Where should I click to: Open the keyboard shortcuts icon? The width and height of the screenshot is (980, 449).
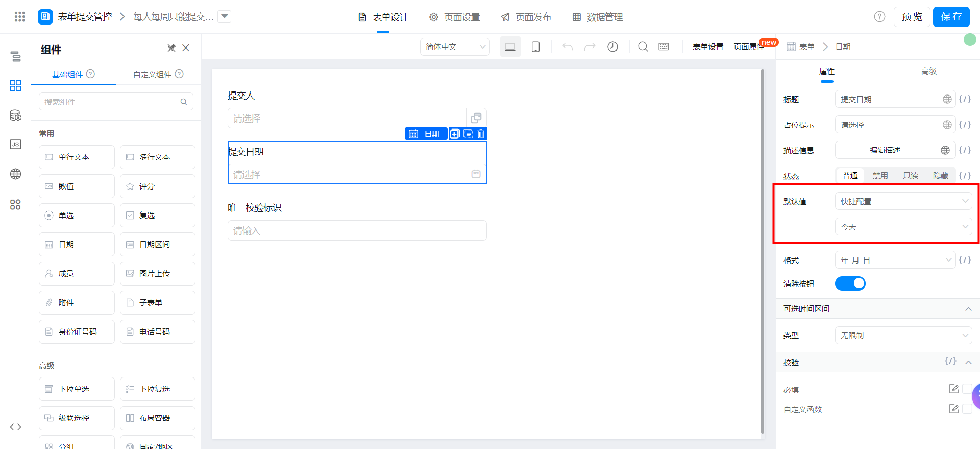pos(664,46)
